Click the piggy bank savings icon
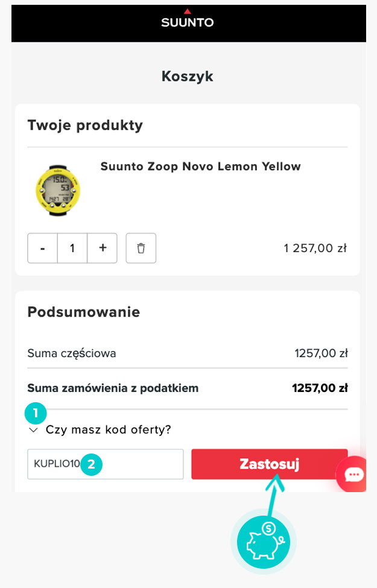Image resolution: width=377 pixels, height=588 pixels. pyautogui.click(x=264, y=542)
